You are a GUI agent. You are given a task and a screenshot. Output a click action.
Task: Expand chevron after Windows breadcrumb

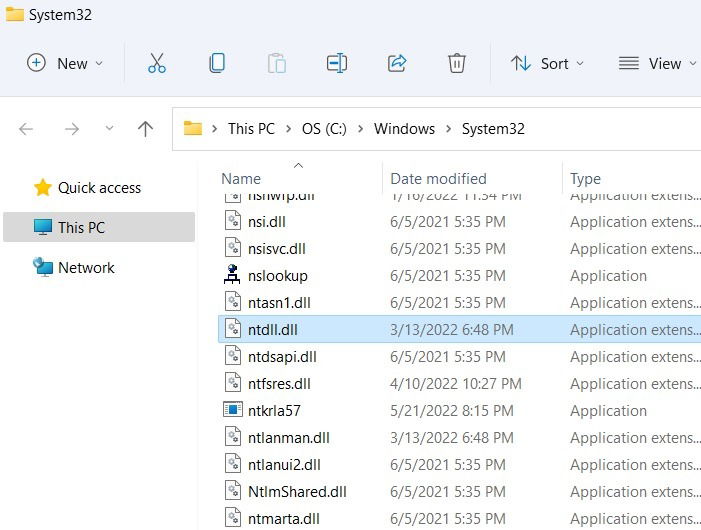[x=448, y=129]
